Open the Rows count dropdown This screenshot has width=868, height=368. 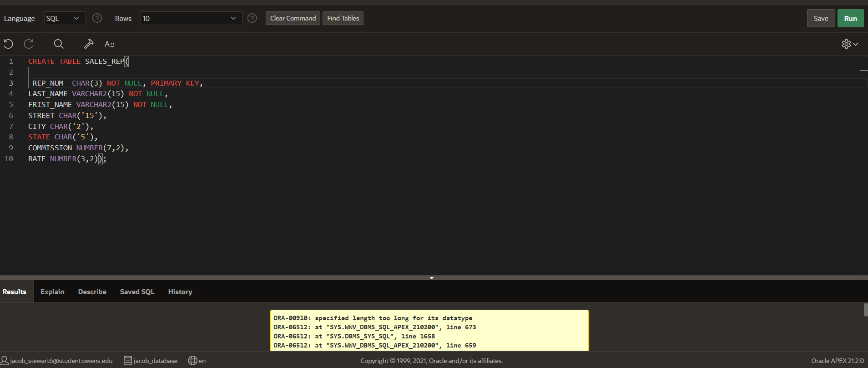pos(192,18)
